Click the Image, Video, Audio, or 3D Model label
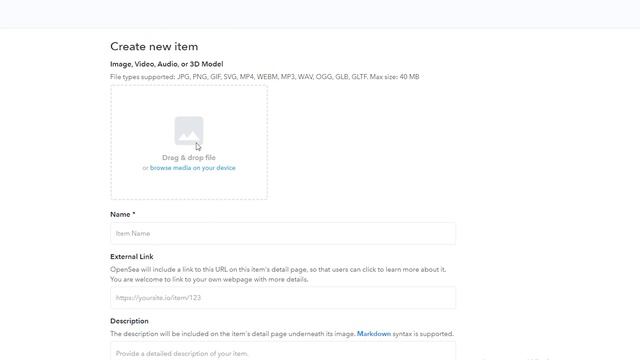640x360 pixels. (x=167, y=64)
